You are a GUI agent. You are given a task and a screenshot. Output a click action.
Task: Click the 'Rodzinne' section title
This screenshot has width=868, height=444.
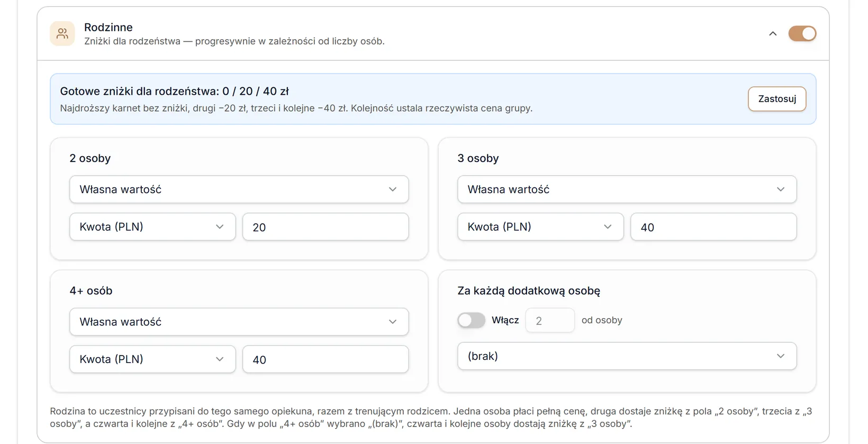108,28
